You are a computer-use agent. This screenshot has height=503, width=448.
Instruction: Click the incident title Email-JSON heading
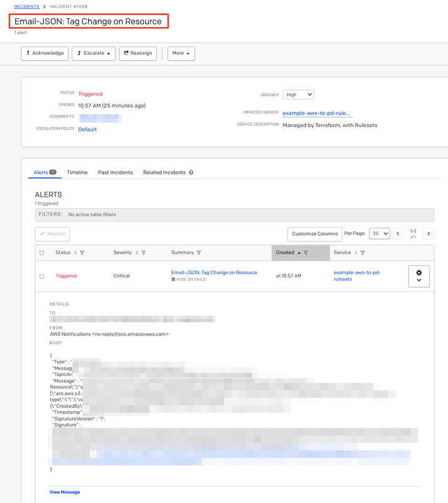tap(88, 21)
